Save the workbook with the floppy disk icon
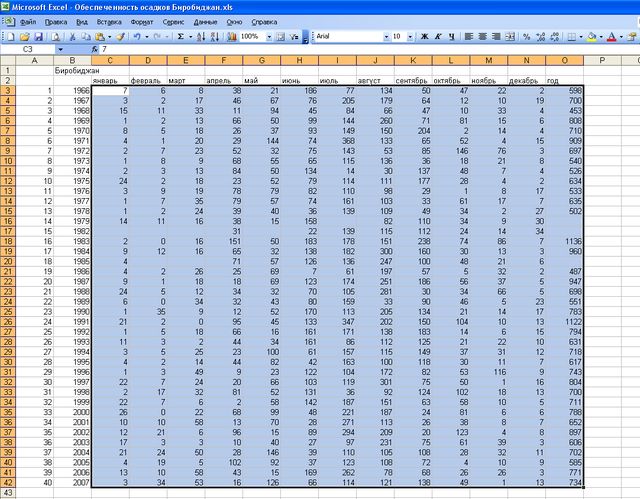The image size is (640, 499). point(38,37)
